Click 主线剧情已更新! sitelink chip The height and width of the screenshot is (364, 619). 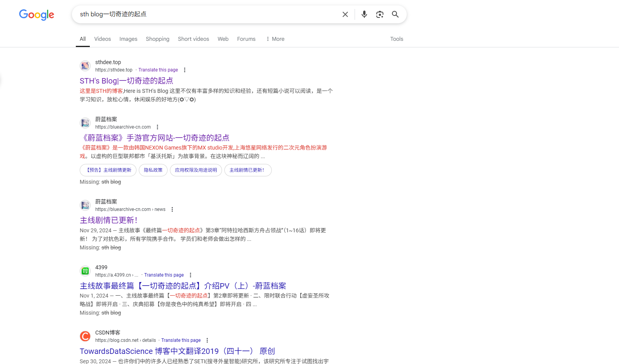point(248,170)
